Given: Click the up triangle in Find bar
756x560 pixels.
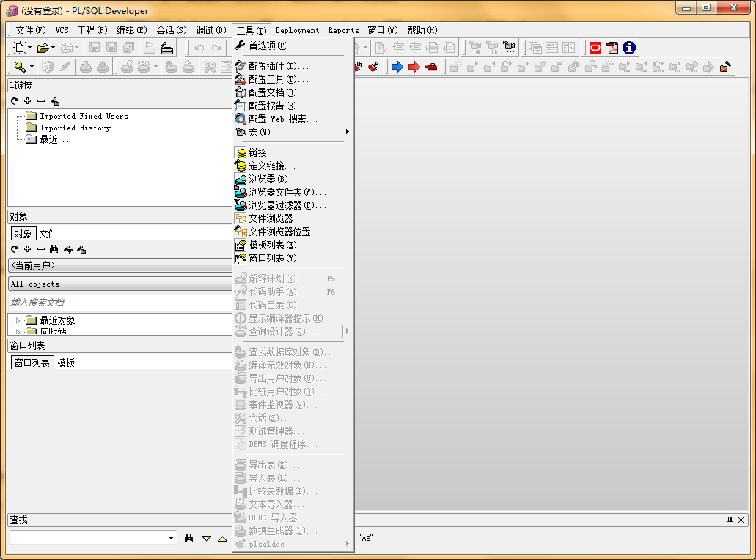Looking at the screenshot, I should pyautogui.click(x=222, y=538).
